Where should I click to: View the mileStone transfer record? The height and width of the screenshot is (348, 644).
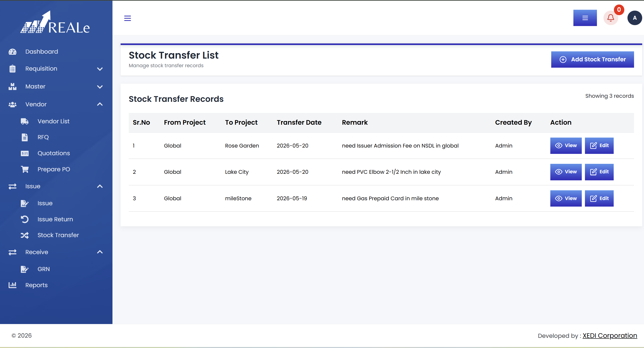566,198
